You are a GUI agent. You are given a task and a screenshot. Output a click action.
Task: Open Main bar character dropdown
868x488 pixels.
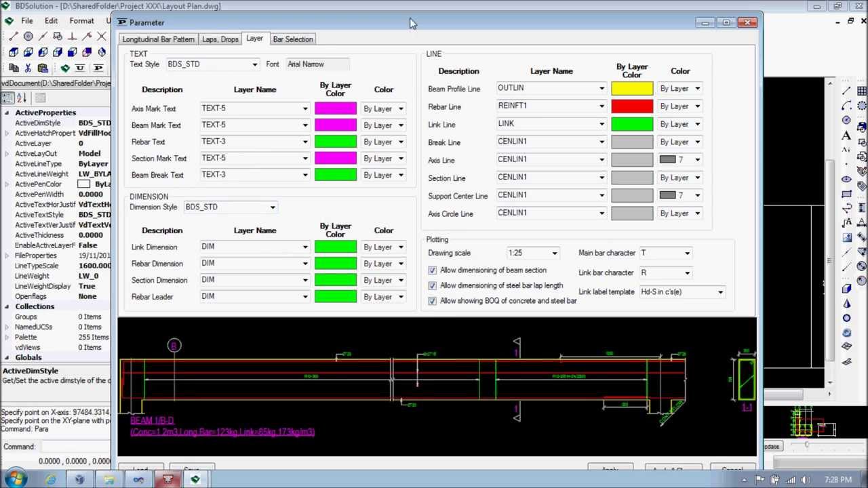point(687,253)
